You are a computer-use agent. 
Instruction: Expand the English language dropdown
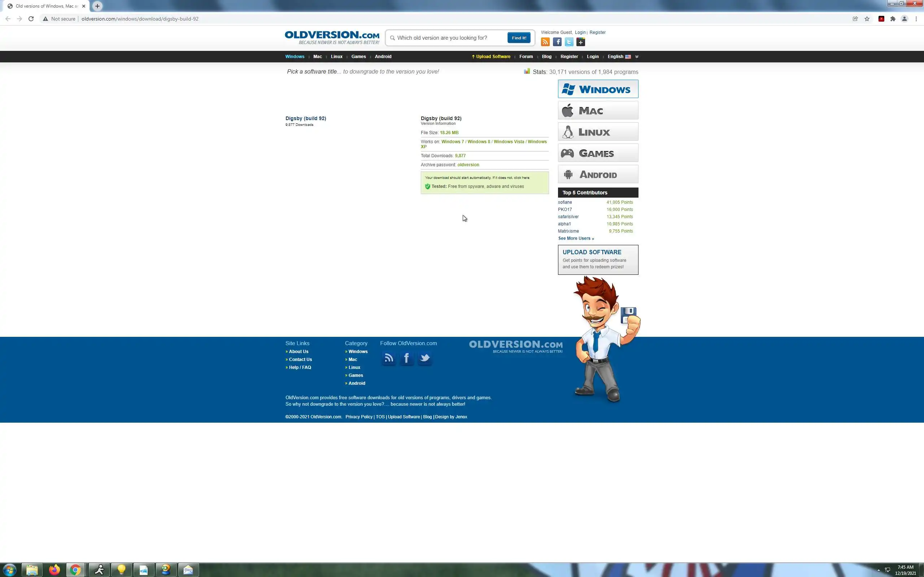coord(636,57)
